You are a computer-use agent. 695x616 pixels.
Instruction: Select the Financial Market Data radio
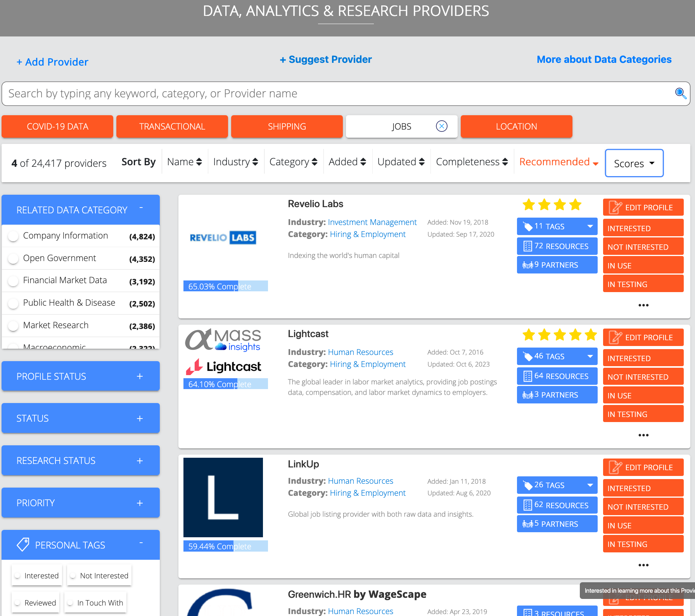[13, 281]
